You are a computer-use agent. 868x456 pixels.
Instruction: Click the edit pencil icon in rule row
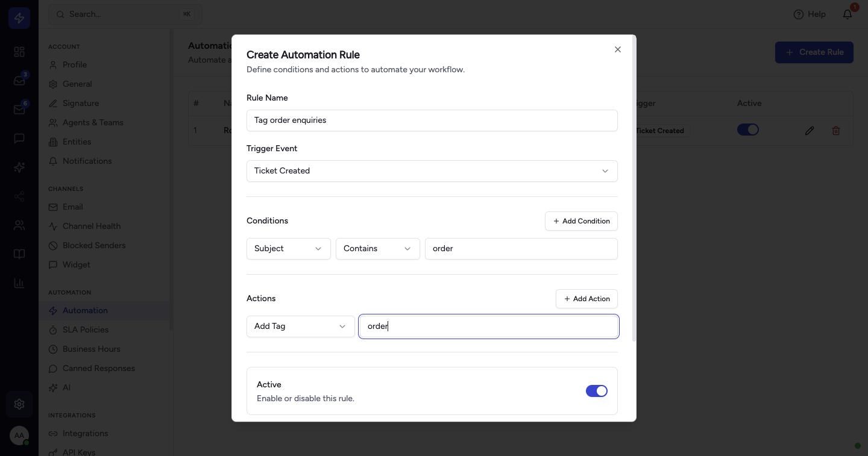810,130
